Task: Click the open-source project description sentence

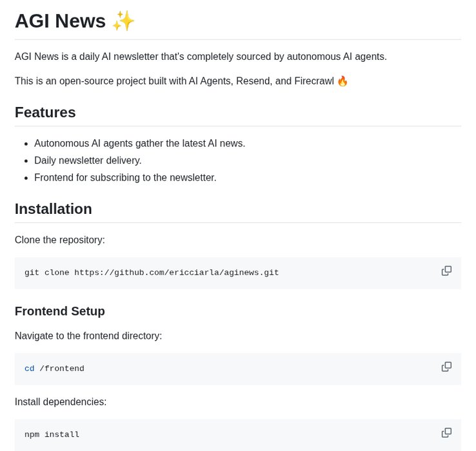Action: [174, 81]
